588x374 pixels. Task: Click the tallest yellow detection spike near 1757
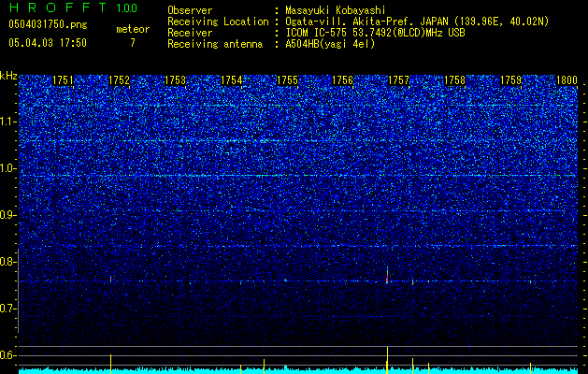pyautogui.click(x=387, y=359)
